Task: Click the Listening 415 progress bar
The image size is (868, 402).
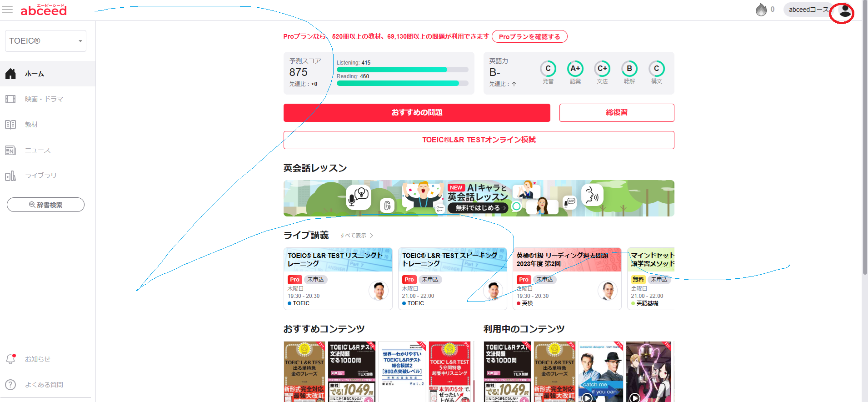Action: coord(402,70)
